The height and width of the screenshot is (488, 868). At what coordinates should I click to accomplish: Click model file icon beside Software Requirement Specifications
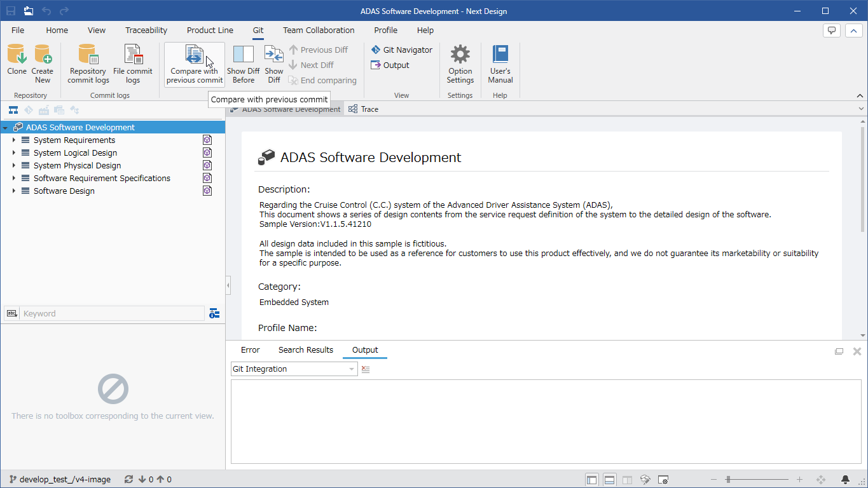[207, 178]
